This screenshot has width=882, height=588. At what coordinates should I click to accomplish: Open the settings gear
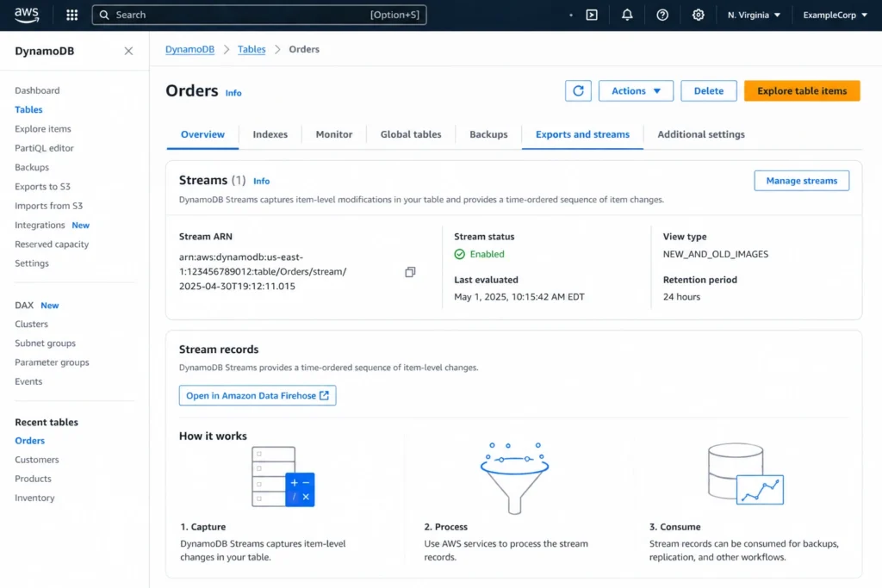pos(698,15)
